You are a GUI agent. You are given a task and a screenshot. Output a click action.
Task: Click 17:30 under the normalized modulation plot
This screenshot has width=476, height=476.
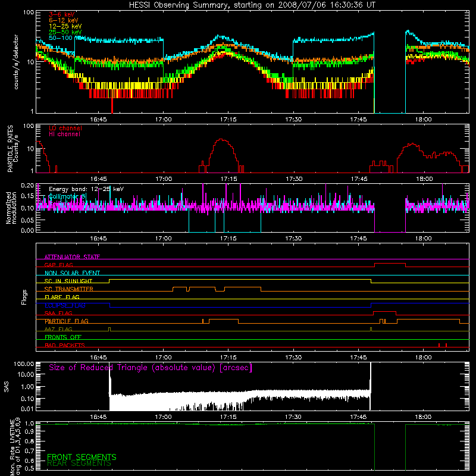[293, 239]
